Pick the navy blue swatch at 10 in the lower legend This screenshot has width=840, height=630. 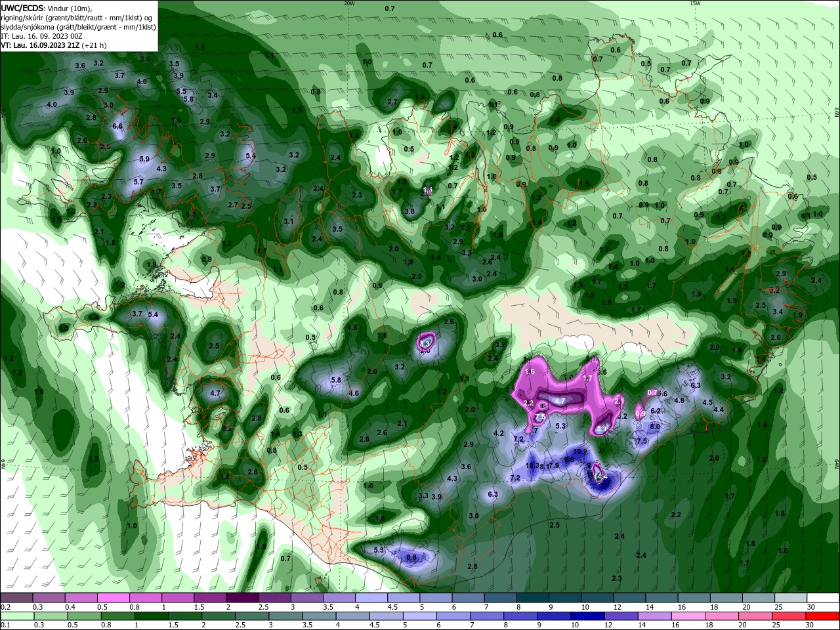[587, 616]
